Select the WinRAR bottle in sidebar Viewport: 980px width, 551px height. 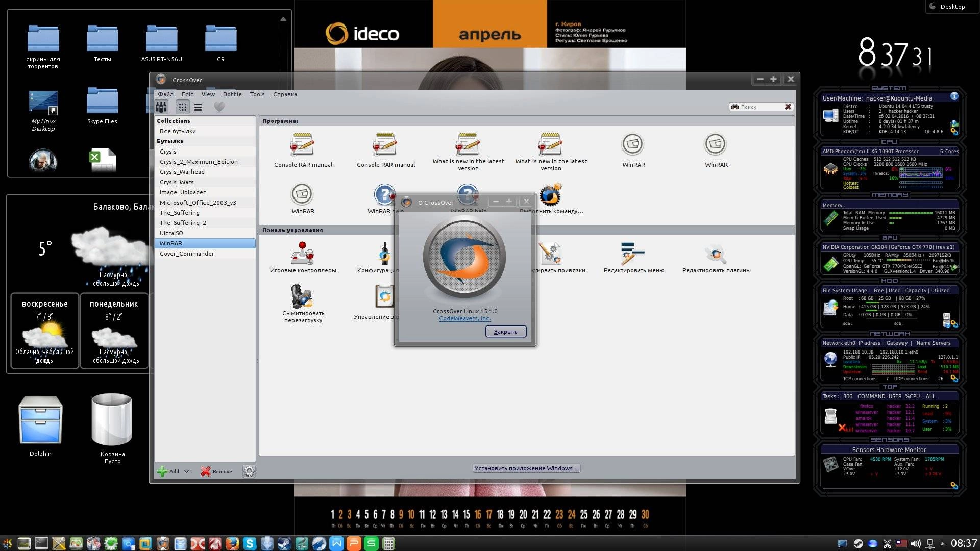coord(205,243)
